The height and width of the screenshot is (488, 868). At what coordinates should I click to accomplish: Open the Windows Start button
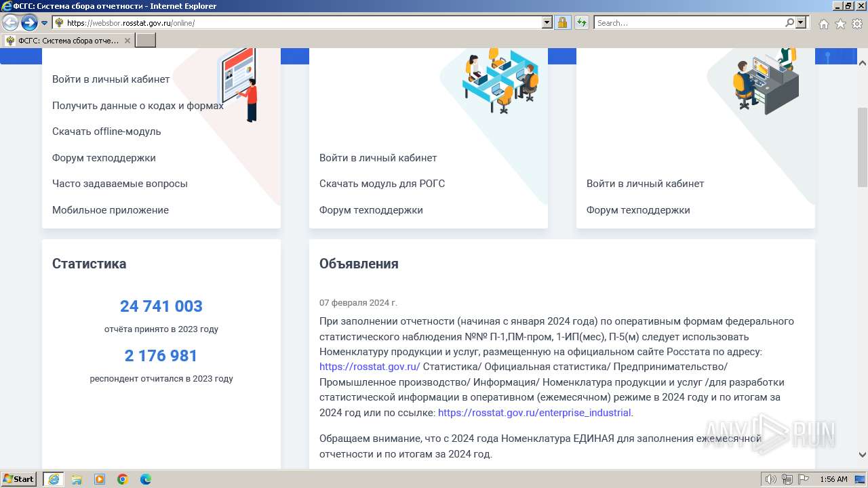click(x=19, y=479)
